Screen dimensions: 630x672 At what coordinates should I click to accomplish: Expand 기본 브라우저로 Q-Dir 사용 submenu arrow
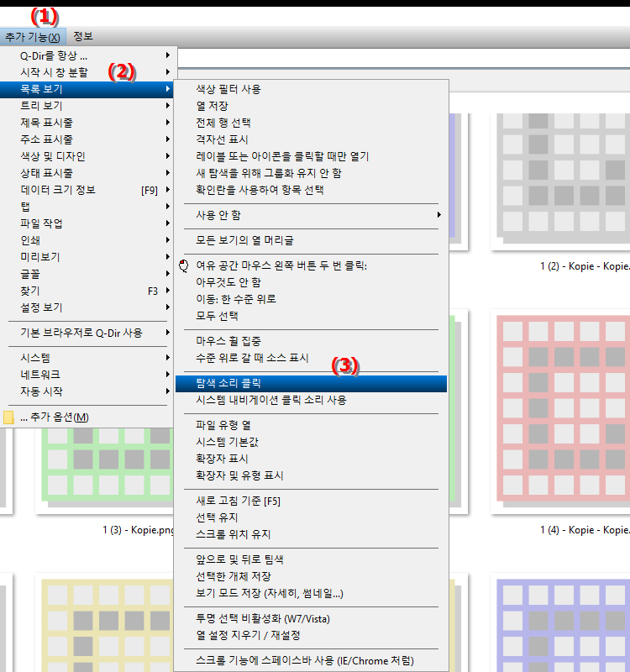[x=167, y=333]
